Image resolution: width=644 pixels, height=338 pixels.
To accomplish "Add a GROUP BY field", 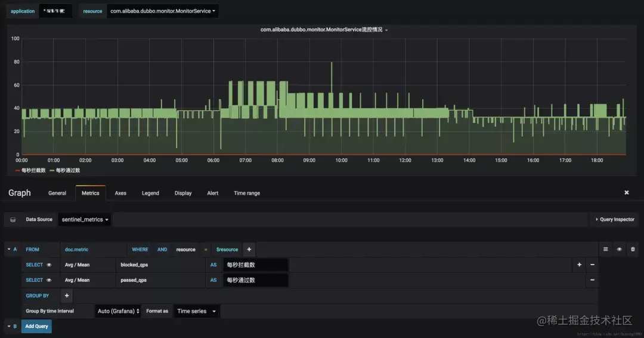I will coord(67,296).
